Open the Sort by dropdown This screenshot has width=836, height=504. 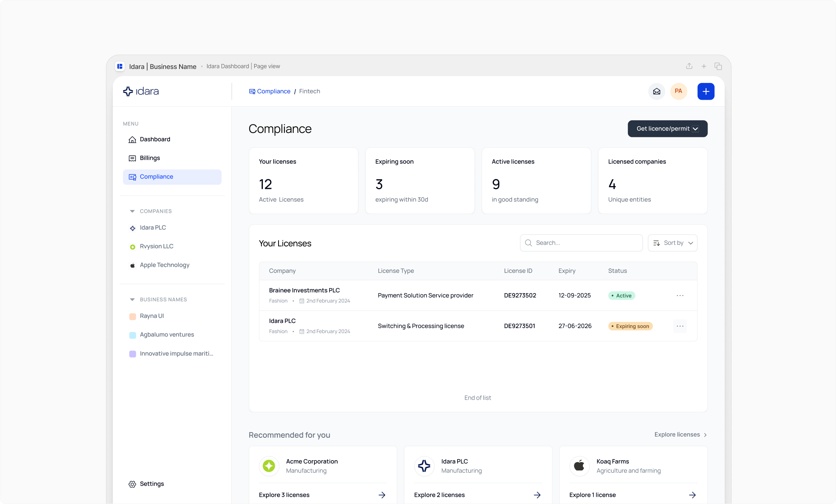(x=673, y=243)
